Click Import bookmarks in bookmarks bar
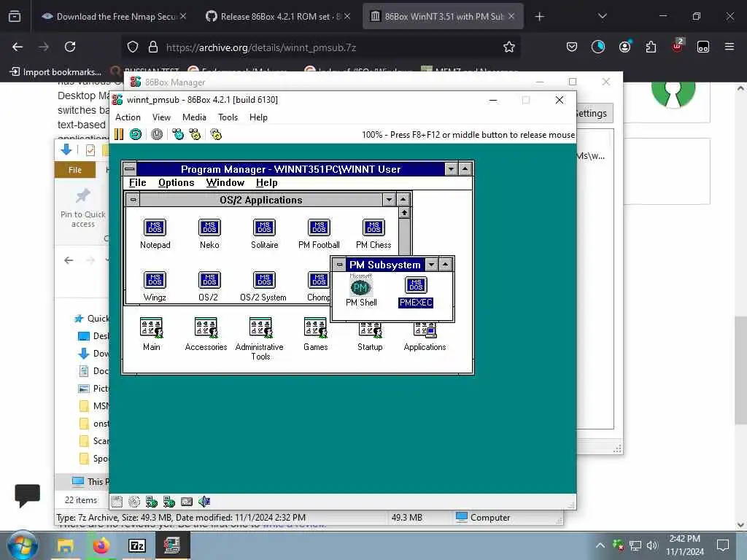The width and height of the screenshot is (747, 560). [x=55, y=72]
